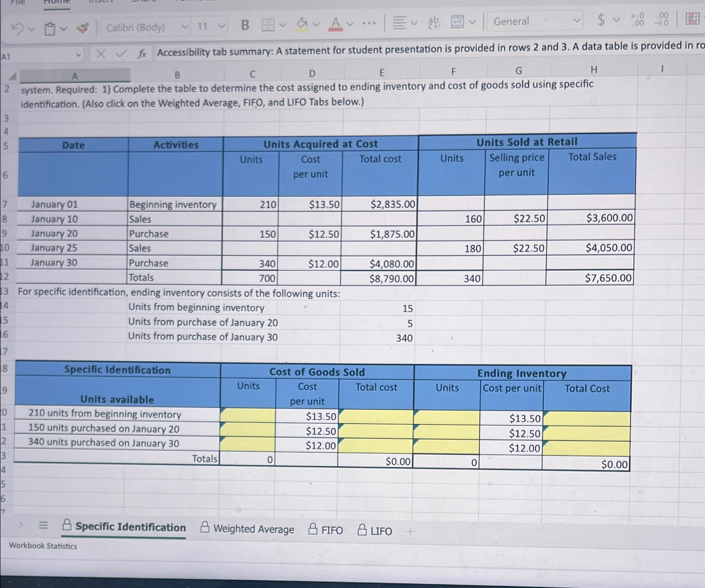Toggle Merge and Center
This screenshot has height=588, width=705.
(457, 21)
